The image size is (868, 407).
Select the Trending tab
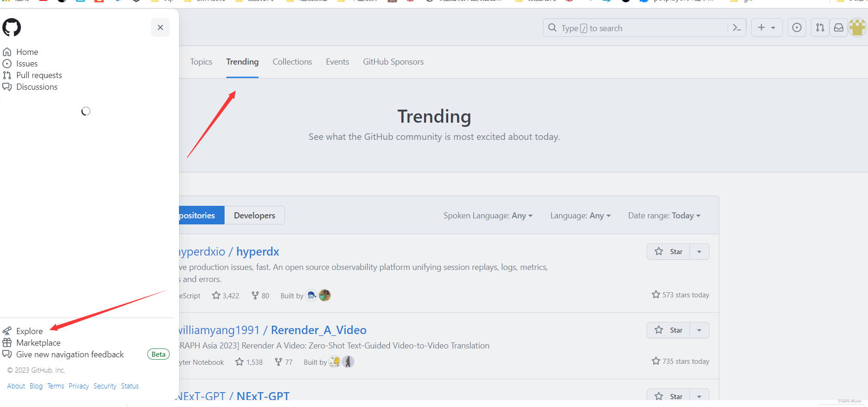pos(242,62)
